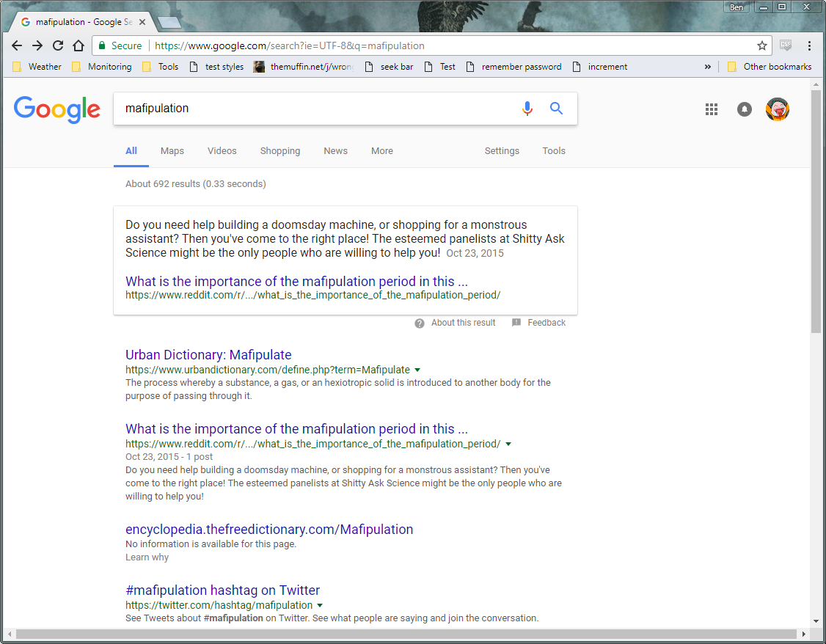Open the Google account avatar menu
This screenshot has height=644, width=826.
click(777, 109)
